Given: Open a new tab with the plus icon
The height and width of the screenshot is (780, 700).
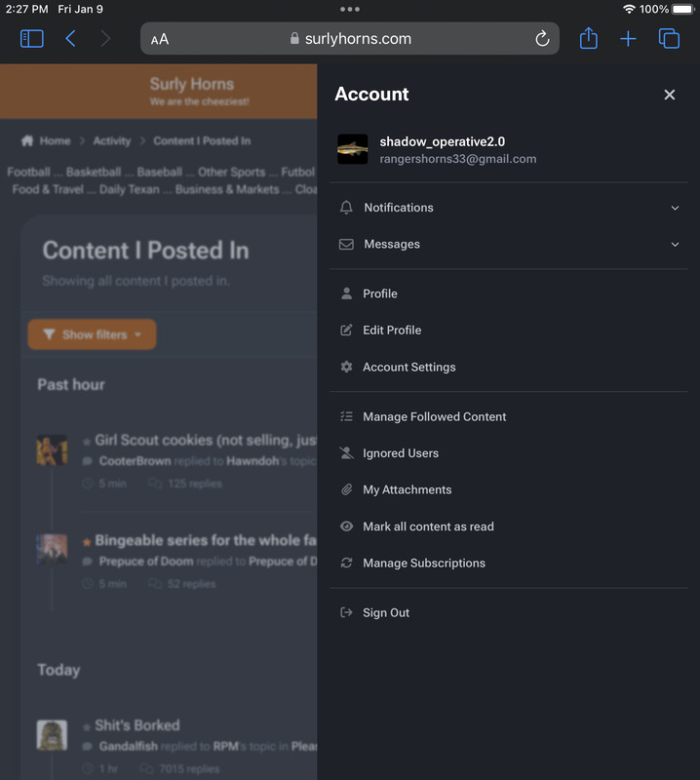Looking at the screenshot, I should point(628,39).
